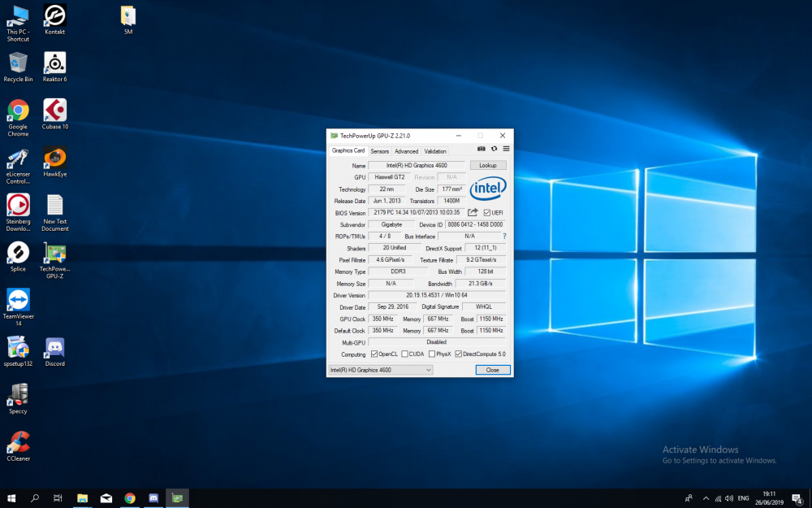This screenshot has height=508, width=812.
Task: Open Task View on the taskbar
Action: [58, 498]
